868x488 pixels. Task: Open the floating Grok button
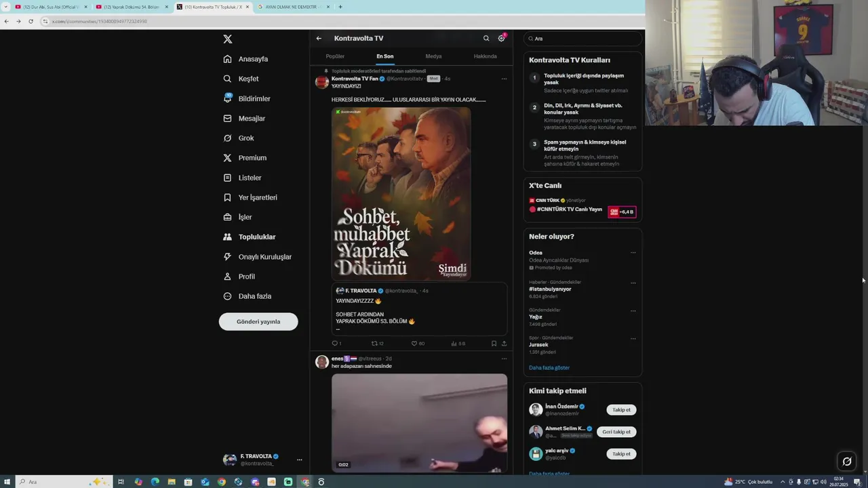[847, 462]
